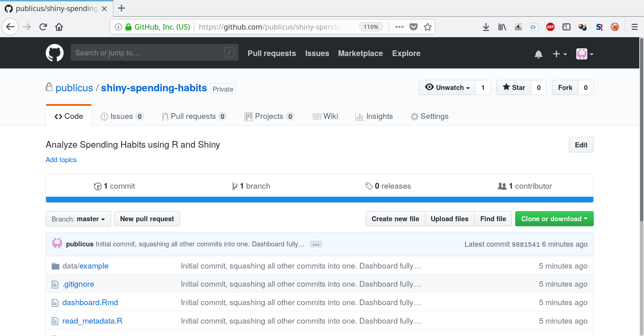The height and width of the screenshot is (336, 644).
Task: Go to GitHub home via Octocat logo
Action: point(55,53)
